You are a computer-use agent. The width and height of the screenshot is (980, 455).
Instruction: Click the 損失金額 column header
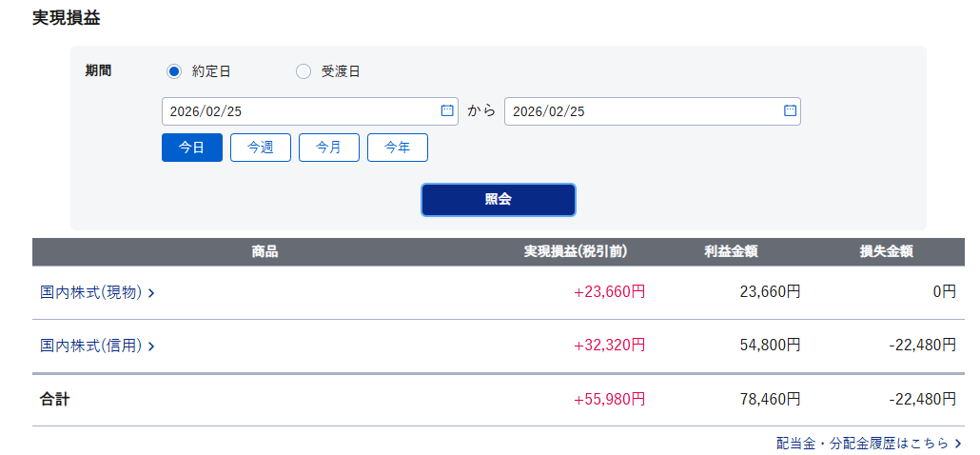tap(886, 252)
